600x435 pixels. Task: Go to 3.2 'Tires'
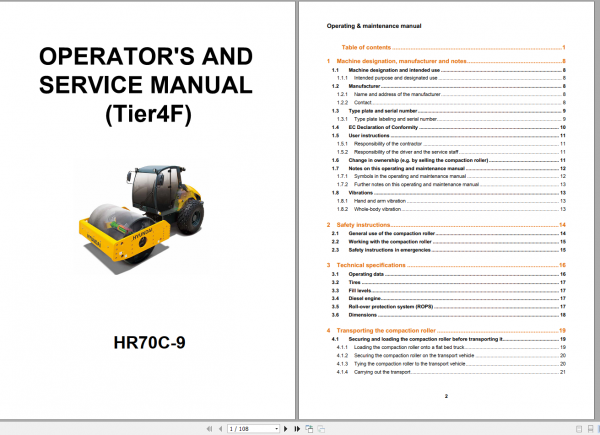click(x=449, y=282)
